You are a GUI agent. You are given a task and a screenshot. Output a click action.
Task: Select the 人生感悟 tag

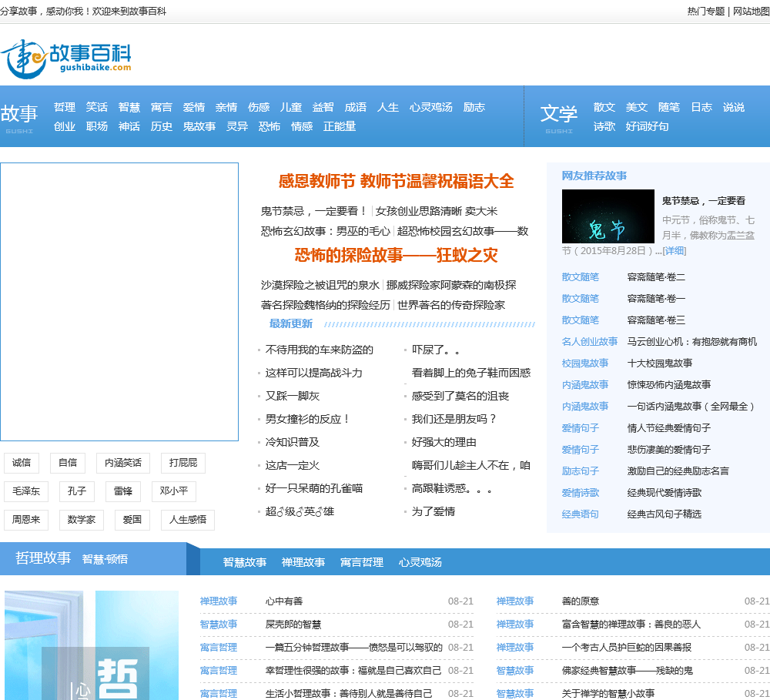click(188, 520)
